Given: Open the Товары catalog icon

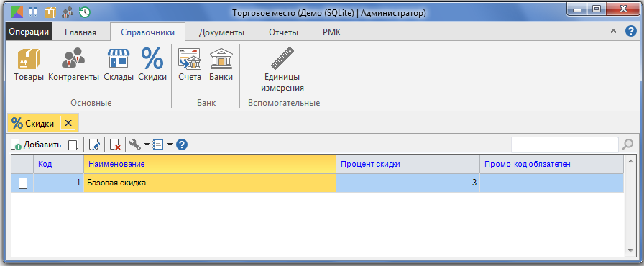Looking at the screenshot, I should point(28,58).
